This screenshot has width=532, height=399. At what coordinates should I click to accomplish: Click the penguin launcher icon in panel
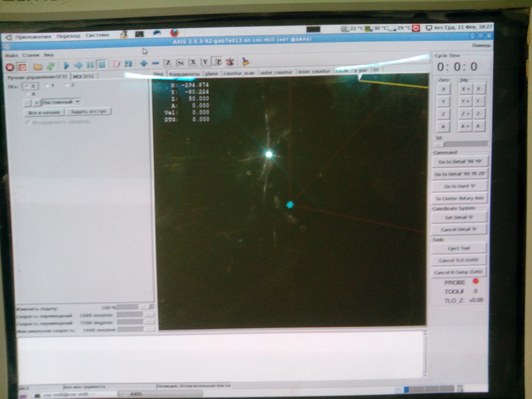click(x=124, y=34)
